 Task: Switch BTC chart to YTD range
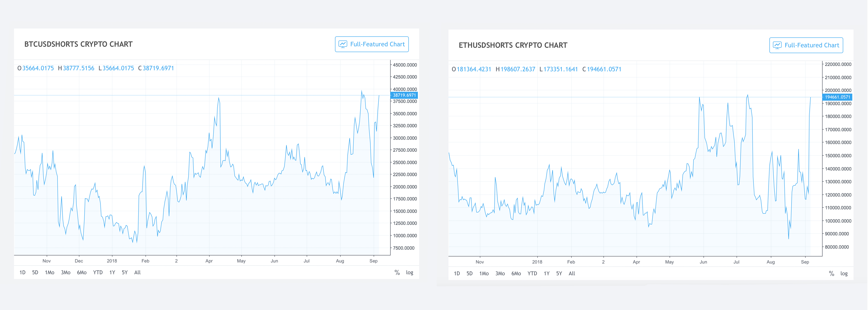(98, 273)
